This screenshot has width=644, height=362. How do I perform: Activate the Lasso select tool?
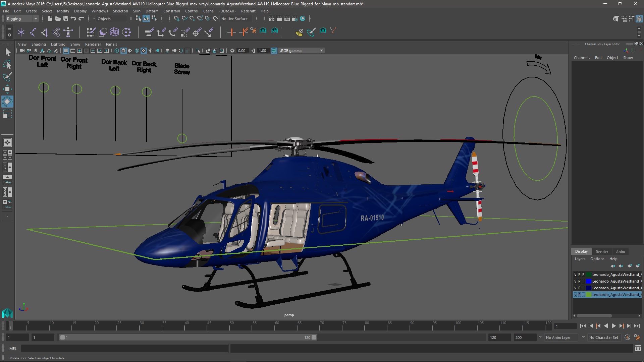coord(7,64)
